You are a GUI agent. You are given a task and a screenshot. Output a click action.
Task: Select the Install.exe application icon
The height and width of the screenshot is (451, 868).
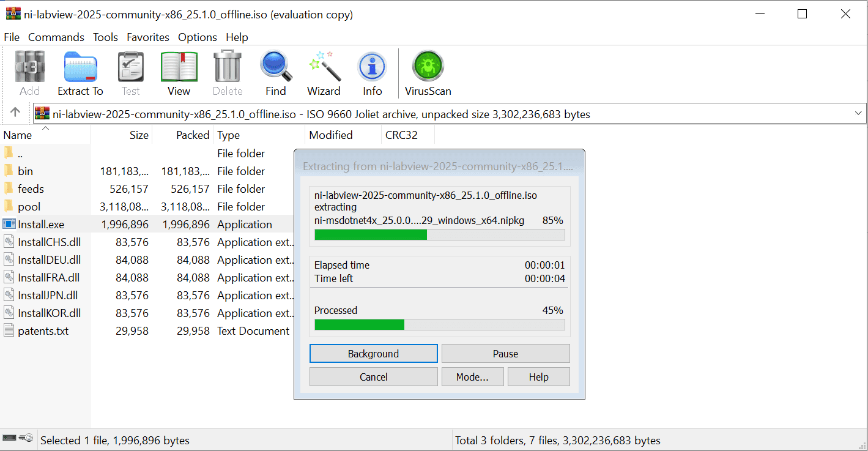pyautogui.click(x=9, y=225)
